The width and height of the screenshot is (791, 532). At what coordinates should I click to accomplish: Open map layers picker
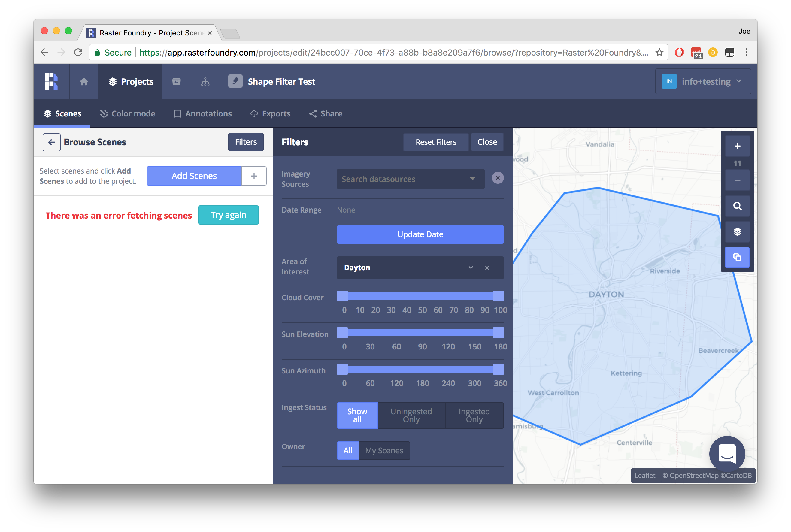click(737, 232)
